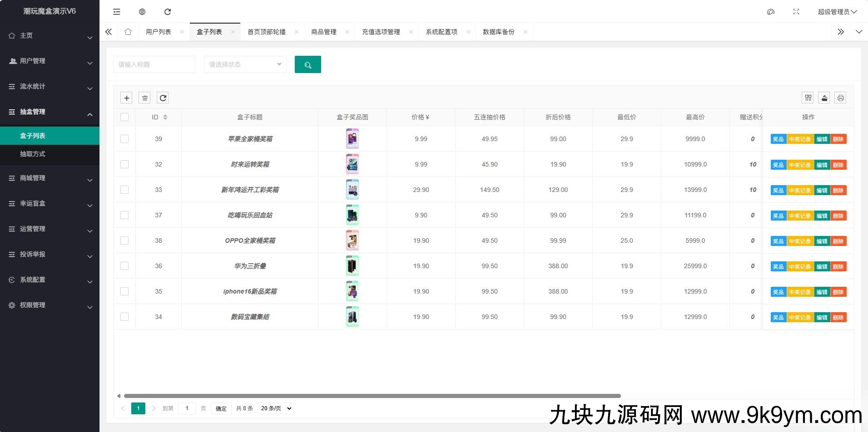Screen dimensions: 868x432
Task: Click the sidebar collapse menu icon
Action: (117, 12)
